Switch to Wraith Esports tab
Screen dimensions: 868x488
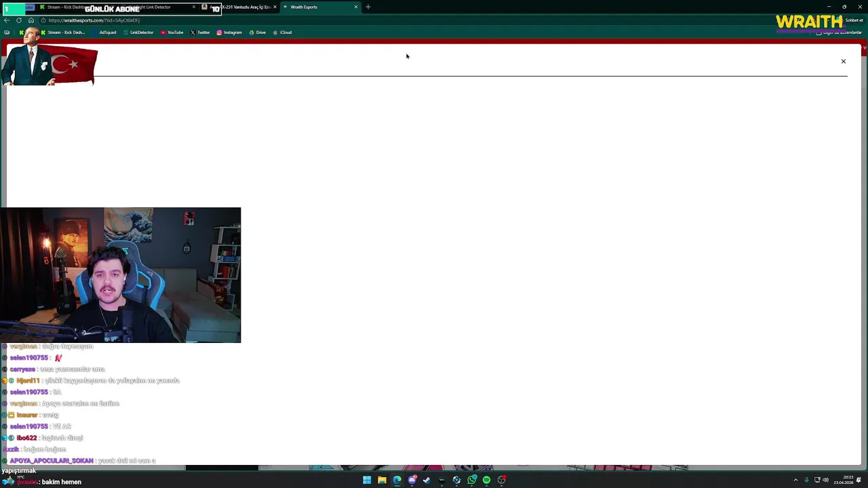(x=319, y=7)
